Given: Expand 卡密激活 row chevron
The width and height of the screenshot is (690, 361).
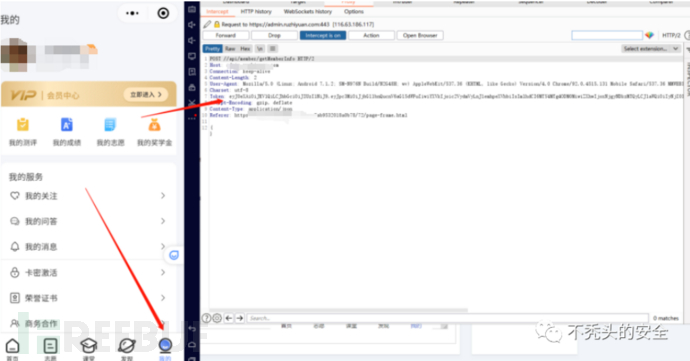Looking at the screenshot, I should coord(163,273).
